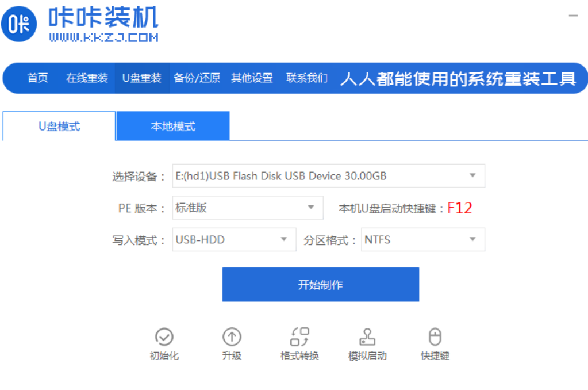Open the PE 版本 标准版 dropdown
This screenshot has width=588, height=390.
point(248,208)
